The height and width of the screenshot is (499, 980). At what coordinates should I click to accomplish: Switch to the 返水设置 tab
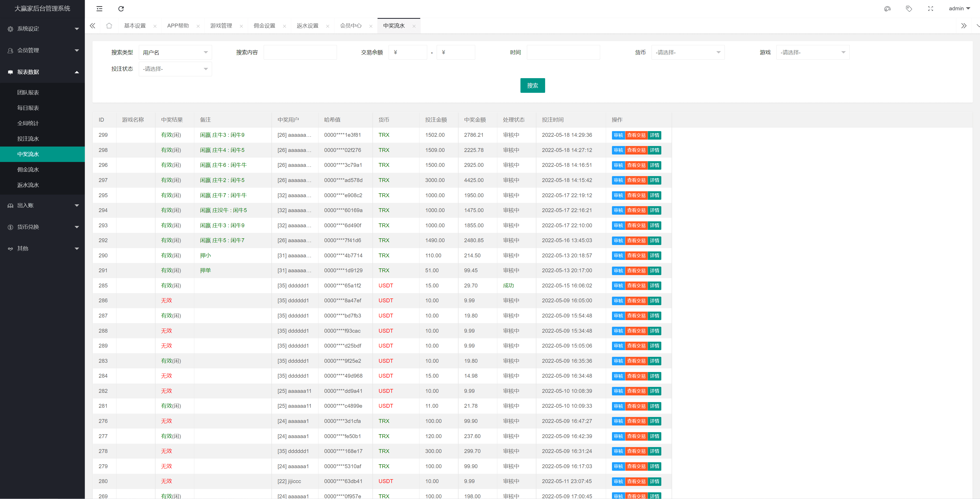pyautogui.click(x=307, y=25)
